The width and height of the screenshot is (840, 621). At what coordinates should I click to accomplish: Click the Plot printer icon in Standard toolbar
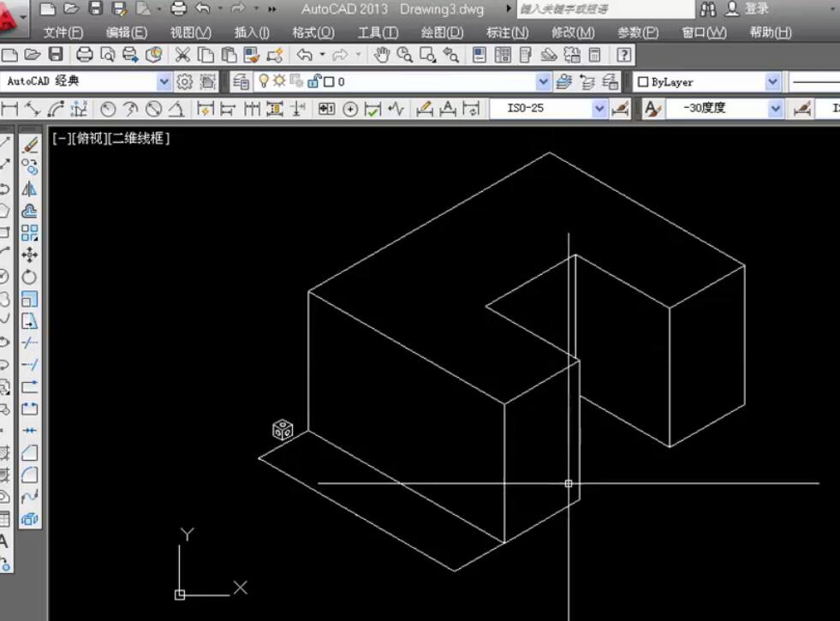(85, 55)
